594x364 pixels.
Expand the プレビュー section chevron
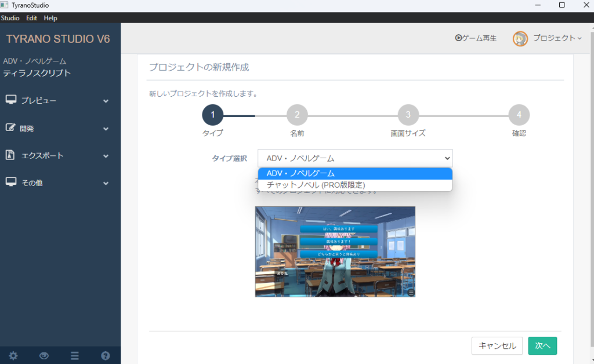(x=106, y=101)
